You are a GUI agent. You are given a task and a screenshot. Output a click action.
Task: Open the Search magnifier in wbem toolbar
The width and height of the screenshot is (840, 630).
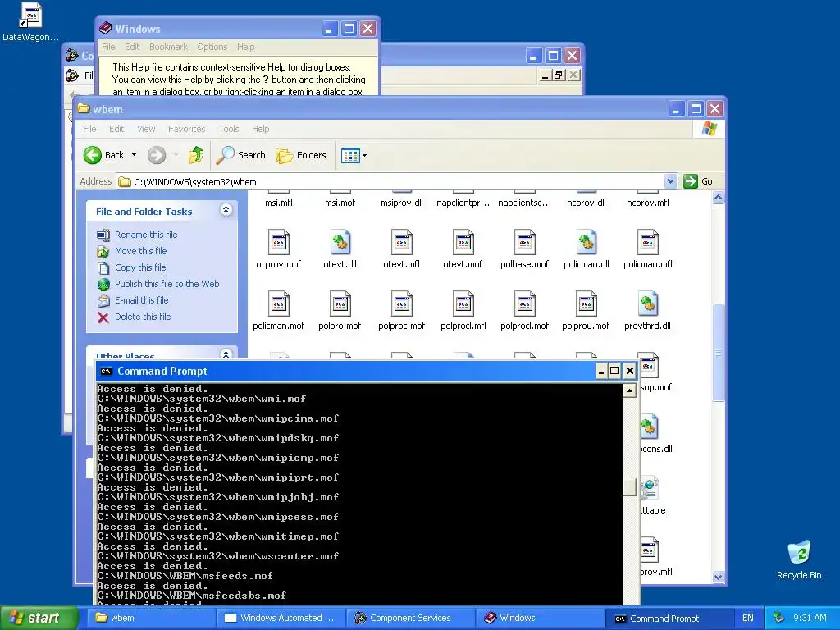pyautogui.click(x=225, y=155)
